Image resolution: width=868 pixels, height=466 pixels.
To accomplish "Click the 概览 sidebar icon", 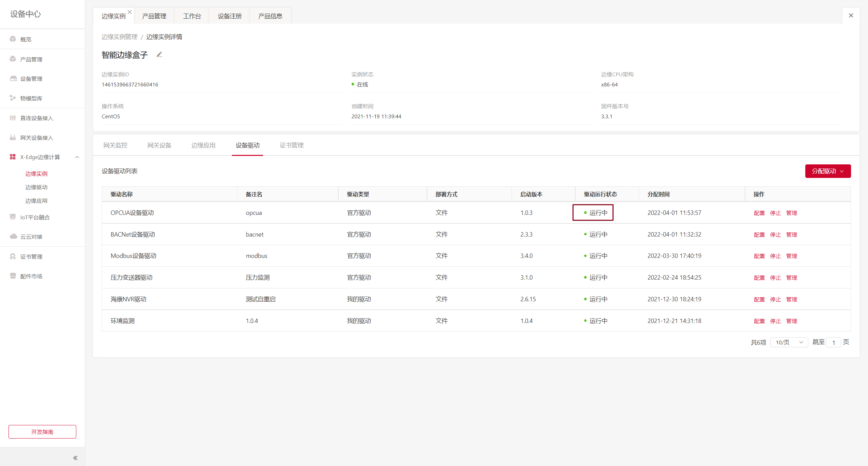I will coord(13,39).
